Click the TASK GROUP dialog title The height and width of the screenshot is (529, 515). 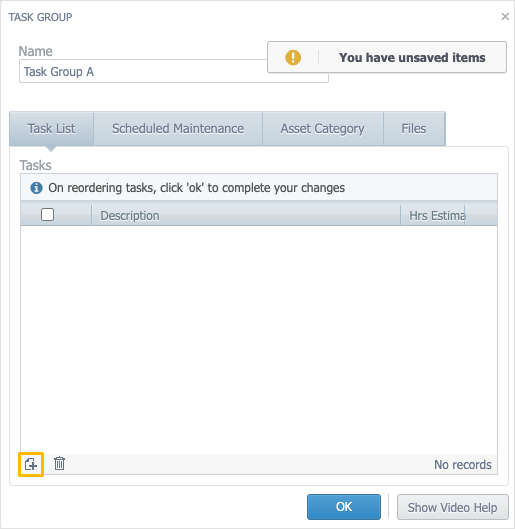[40, 17]
